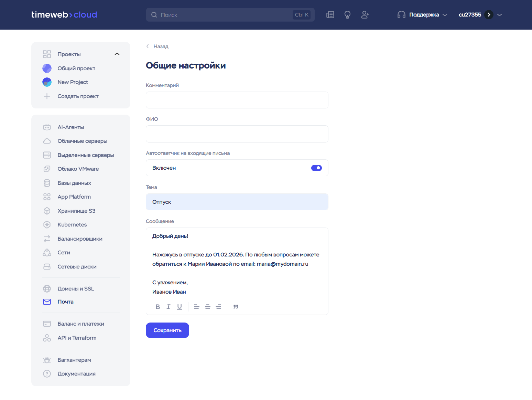Disable the auto-responder toggle
Viewport: 532px width, 400px height.
pos(316,168)
